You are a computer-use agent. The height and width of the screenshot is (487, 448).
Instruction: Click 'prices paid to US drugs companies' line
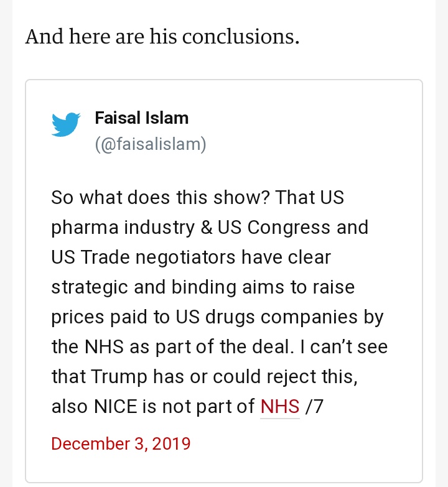point(205,317)
